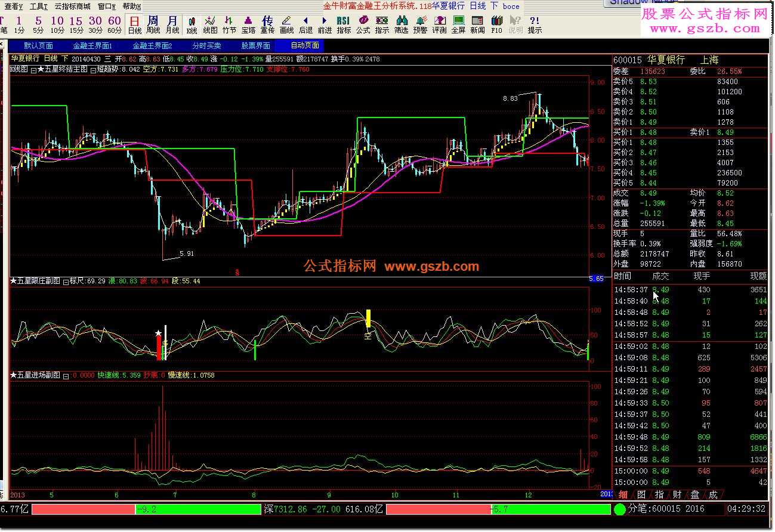Image resolution: width=775 pixels, height=532 pixels.
Task: Open the 窗口 menu
Action: pyautogui.click(x=107, y=7)
